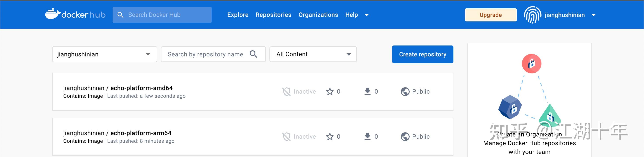Expand the jianghushinian account menu arrow
This screenshot has height=157, width=644.
click(x=593, y=15)
